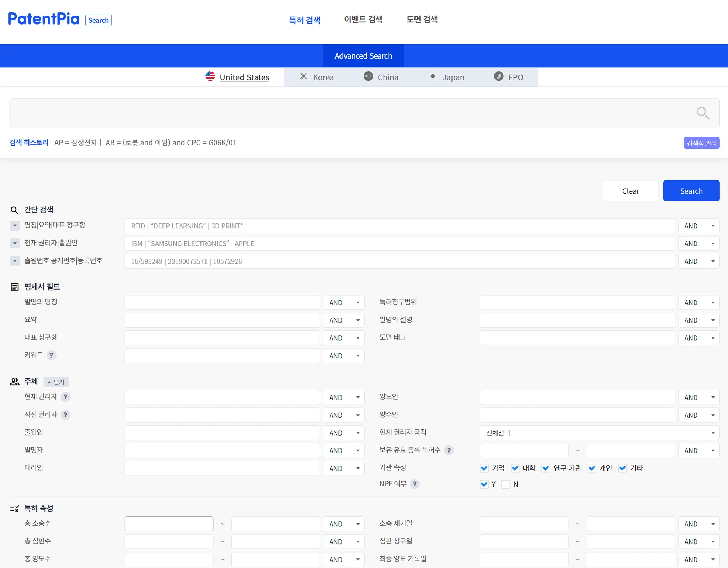Click help icon beside 직전 권리자

coord(65,415)
